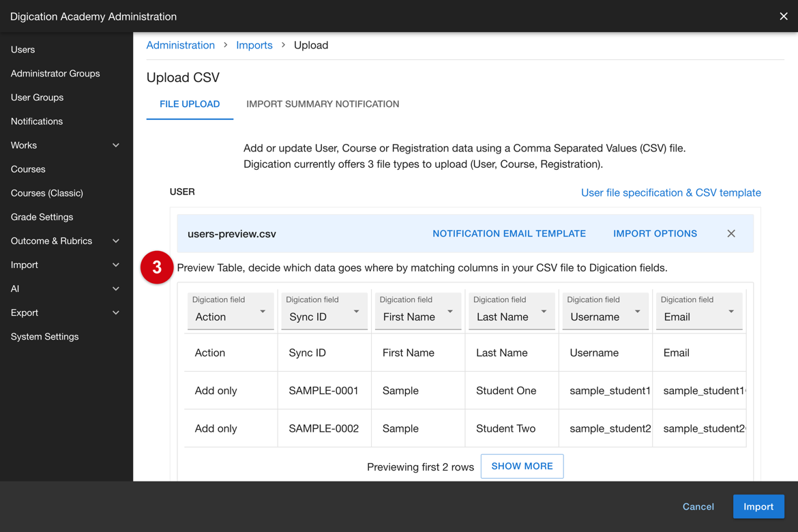The height and width of the screenshot is (532, 798).
Task: Open User file specification & CSV template
Action: (670, 193)
